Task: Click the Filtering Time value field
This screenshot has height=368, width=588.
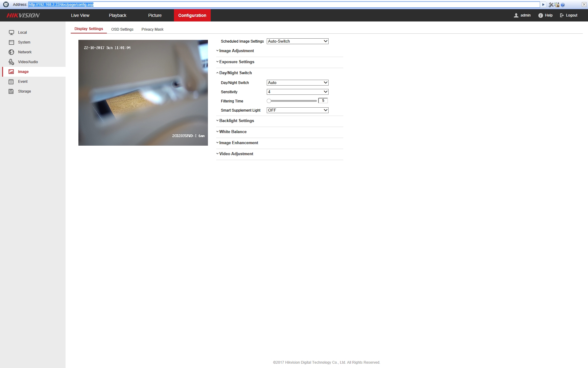Action: click(x=323, y=101)
